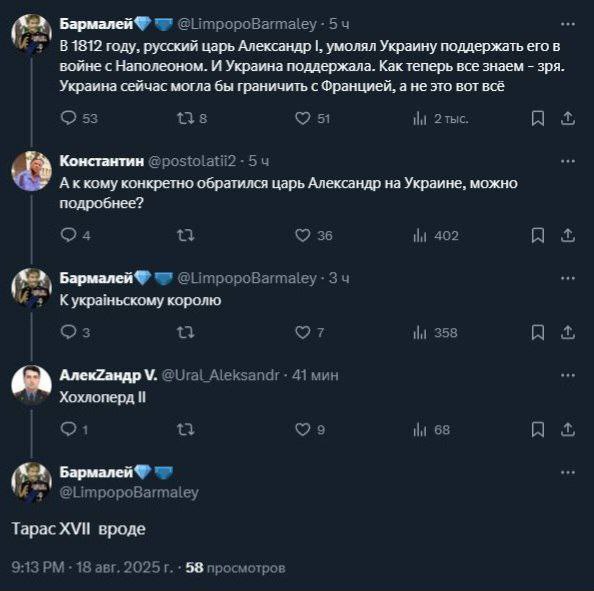This screenshot has height=591, width=594.
Task: Open more options on АлекZандр V. tweet
Action: pyautogui.click(x=567, y=375)
